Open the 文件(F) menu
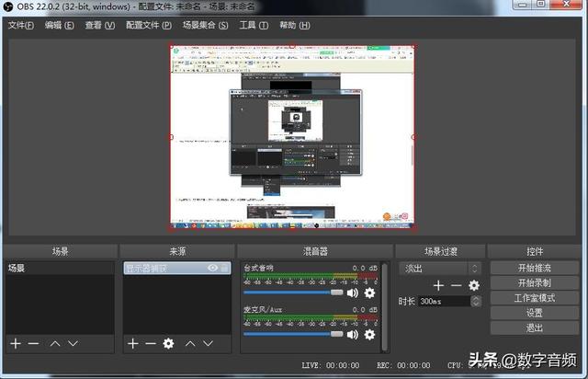This screenshot has height=379, width=588. [21, 25]
